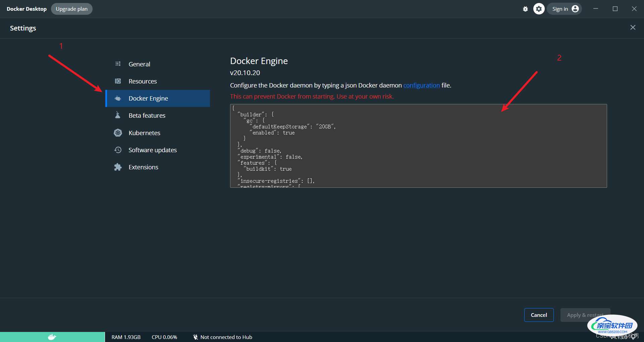Follow the configuration documentation link
This screenshot has width=644, height=342.
[x=421, y=85]
